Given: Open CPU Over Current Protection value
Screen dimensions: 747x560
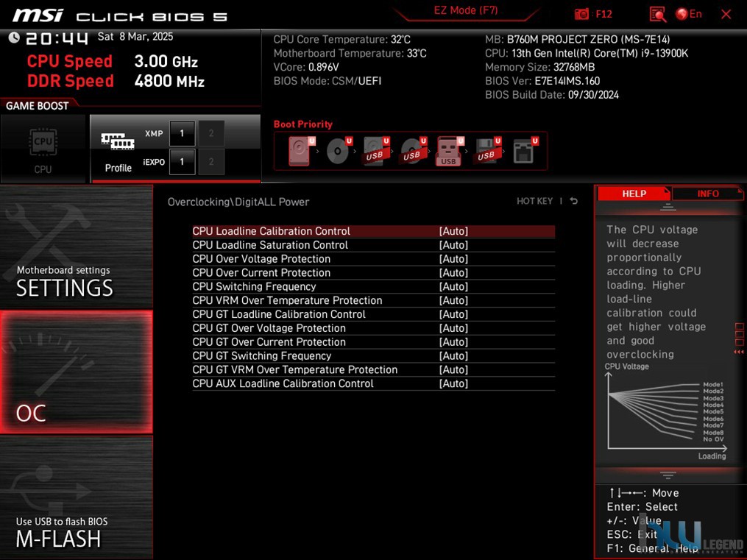Looking at the screenshot, I should point(453,272).
